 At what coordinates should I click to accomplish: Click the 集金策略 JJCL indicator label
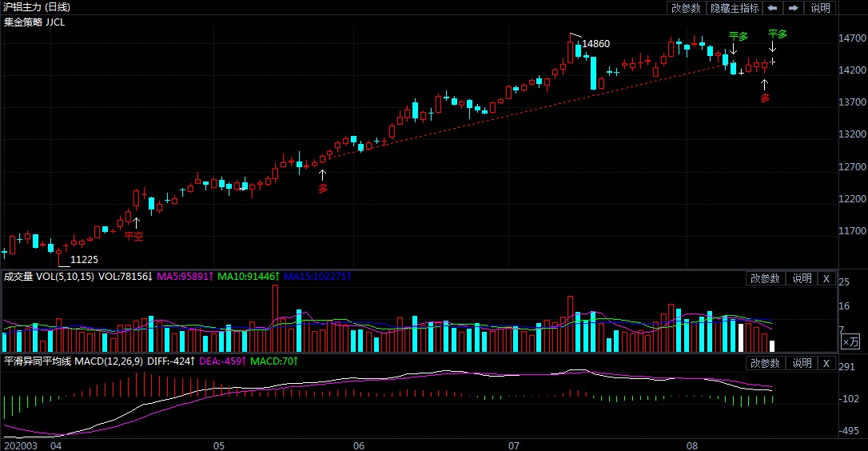pos(34,22)
